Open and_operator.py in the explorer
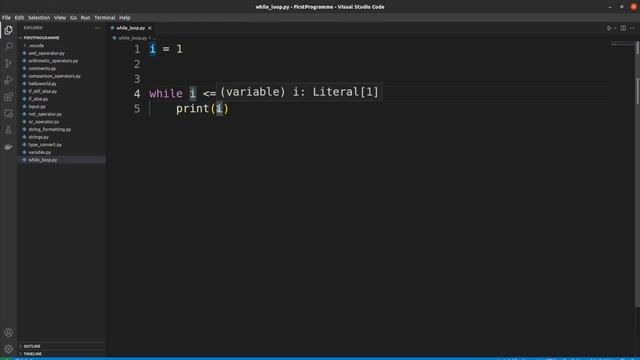This screenshot has height=360, width=640. coord(46,53)
